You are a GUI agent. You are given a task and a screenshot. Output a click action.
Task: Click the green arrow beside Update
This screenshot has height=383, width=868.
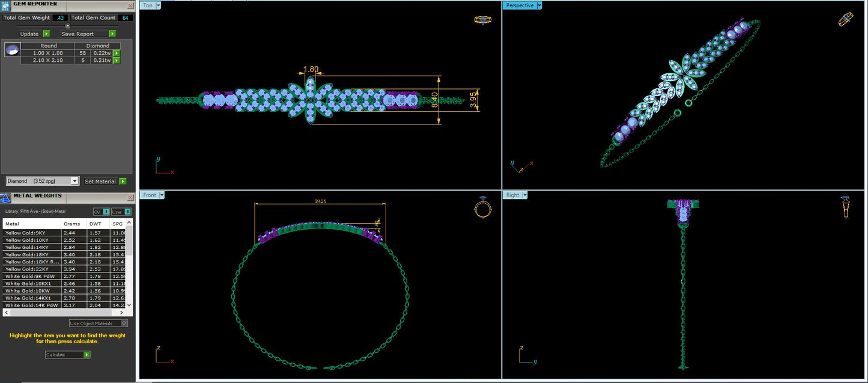pos(46,34)
